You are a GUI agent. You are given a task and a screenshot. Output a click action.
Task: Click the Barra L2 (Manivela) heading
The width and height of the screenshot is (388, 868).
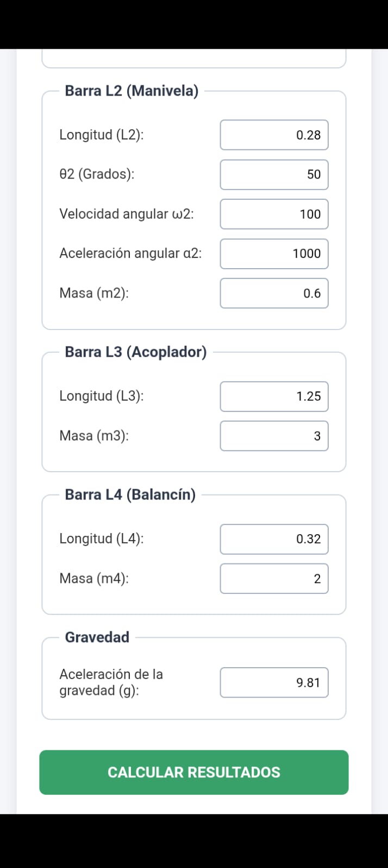(x=132, y=91)
